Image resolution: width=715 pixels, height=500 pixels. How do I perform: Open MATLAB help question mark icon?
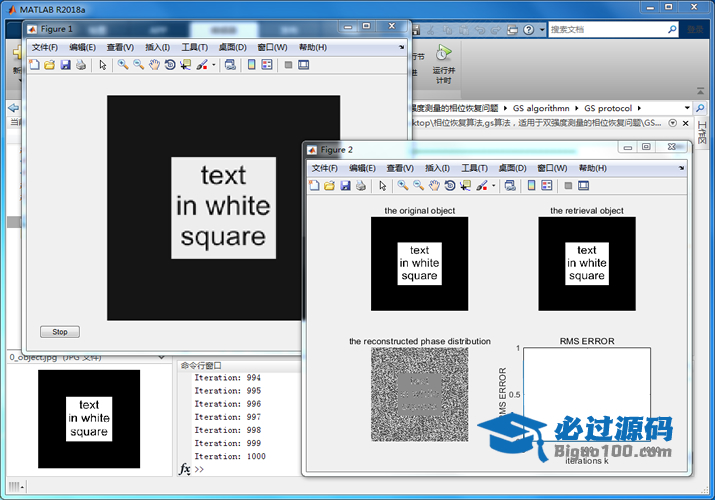(529, 30)
